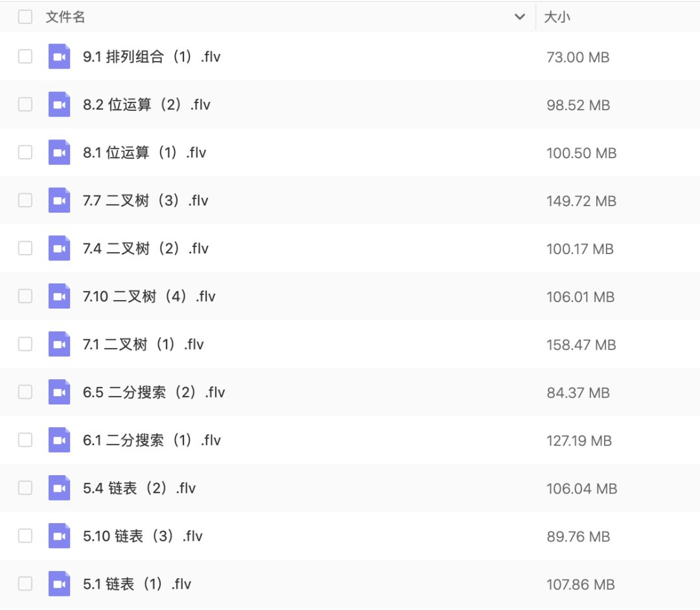Click video icon of 7.10 二叉树（4）.flv
The width and height of the screenshot is (700, 610).
click(x=59, y=296)
